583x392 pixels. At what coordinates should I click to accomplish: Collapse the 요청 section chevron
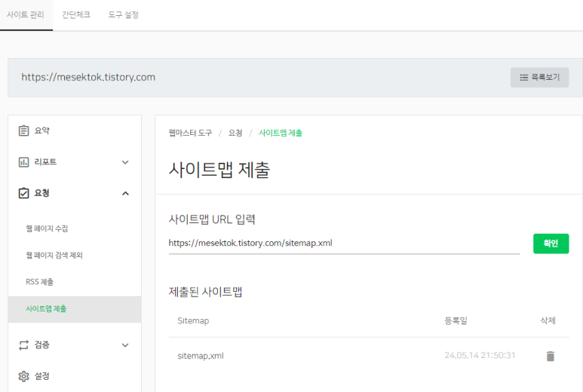[x=125, y=194]
